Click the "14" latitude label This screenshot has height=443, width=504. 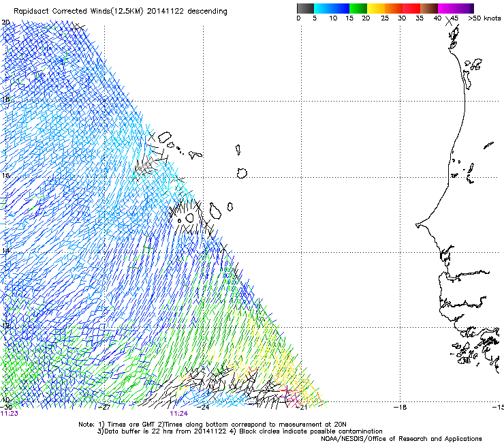coord(5,251)
